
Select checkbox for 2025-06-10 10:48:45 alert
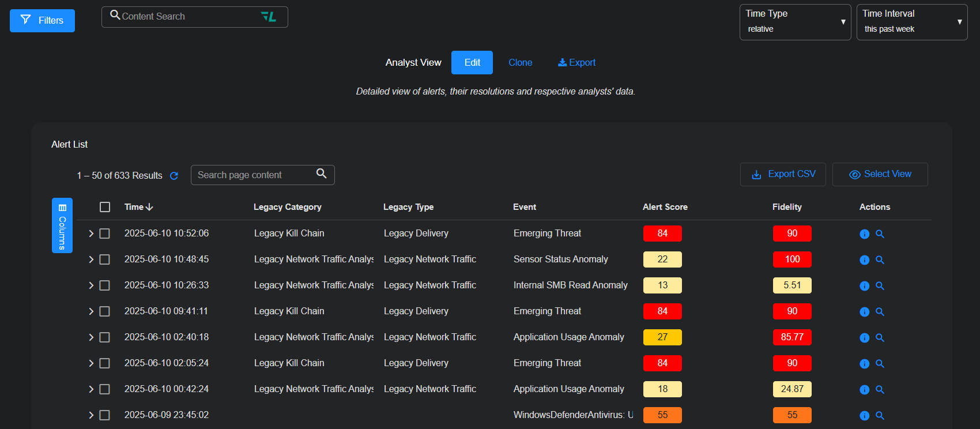point(105,259)
